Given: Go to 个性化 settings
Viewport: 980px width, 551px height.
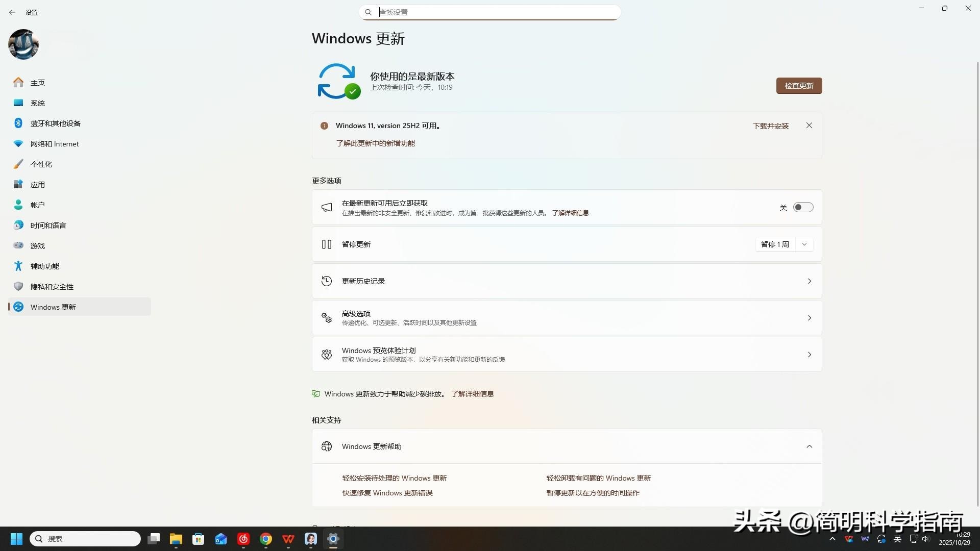Looking at the screenshot, I should click(42, 164).
